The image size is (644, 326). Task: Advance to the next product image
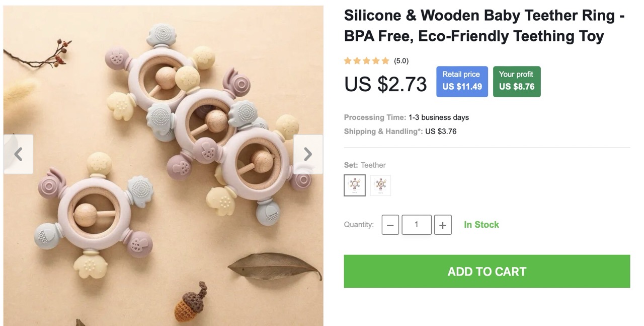(308, 154)
